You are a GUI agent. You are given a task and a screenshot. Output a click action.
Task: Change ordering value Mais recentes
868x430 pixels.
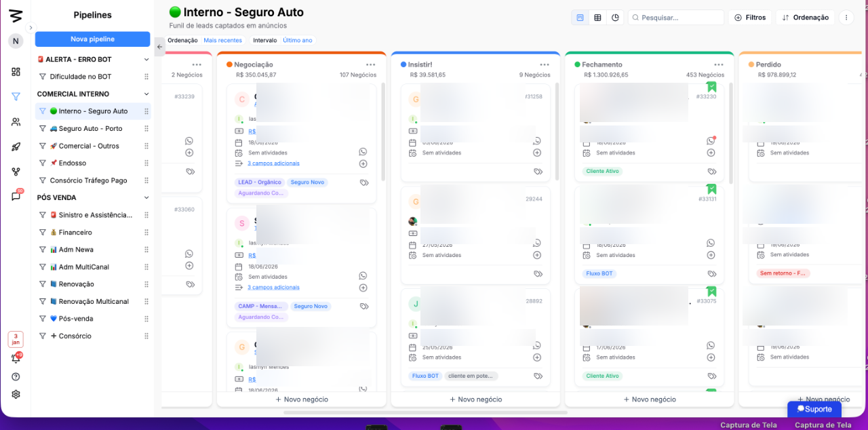tap(222, 41)
